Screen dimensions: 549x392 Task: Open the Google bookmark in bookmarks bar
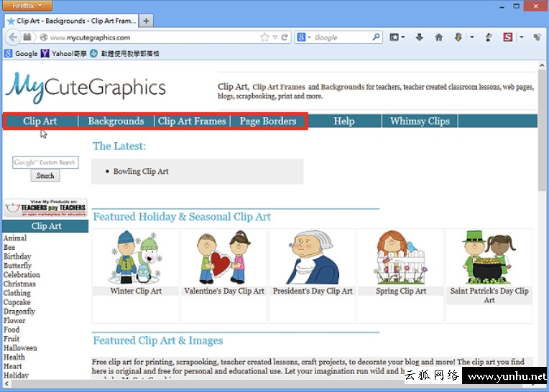click(21, 54)
